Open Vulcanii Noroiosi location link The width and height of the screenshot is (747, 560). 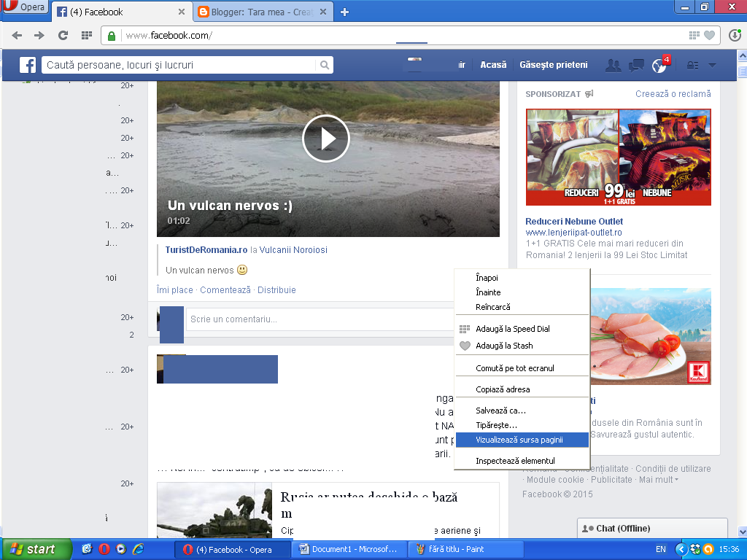coord(293,250)
